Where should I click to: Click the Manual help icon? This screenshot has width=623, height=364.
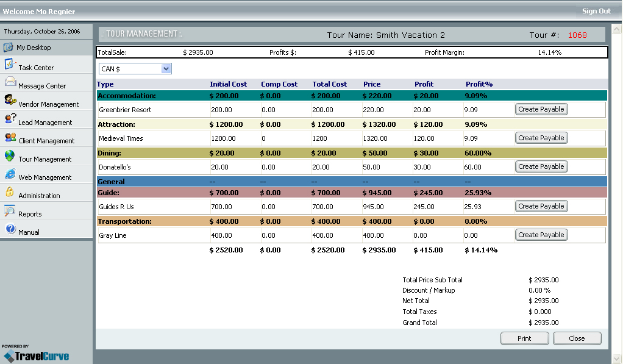click(10, 229)
